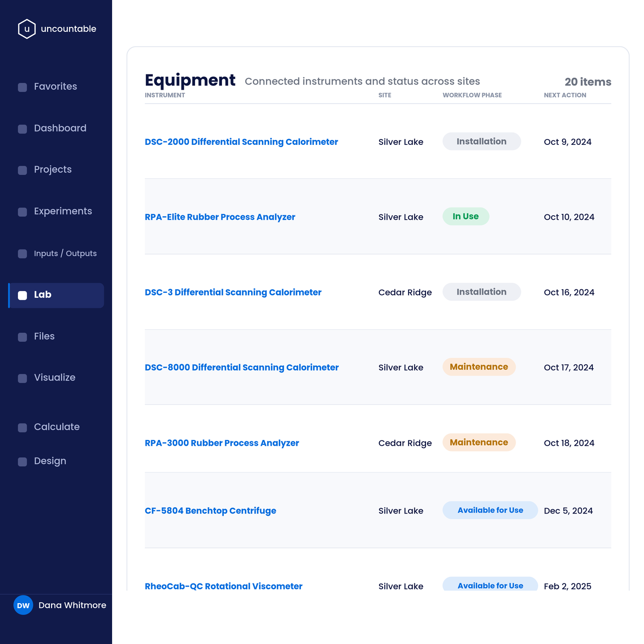Click Maintenance badge in RPA-3000 row
The width and height of the screenshot is (644, 644).
[x=479, y=442]
